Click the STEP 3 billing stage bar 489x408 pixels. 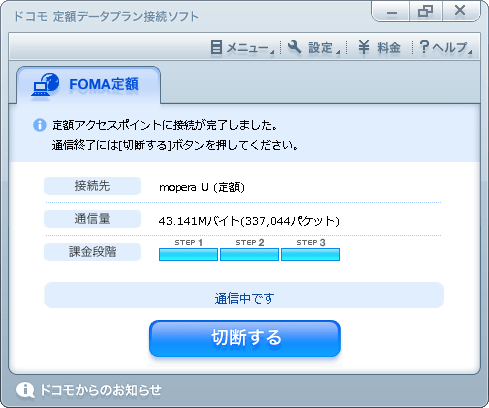(x=310, y=254)
